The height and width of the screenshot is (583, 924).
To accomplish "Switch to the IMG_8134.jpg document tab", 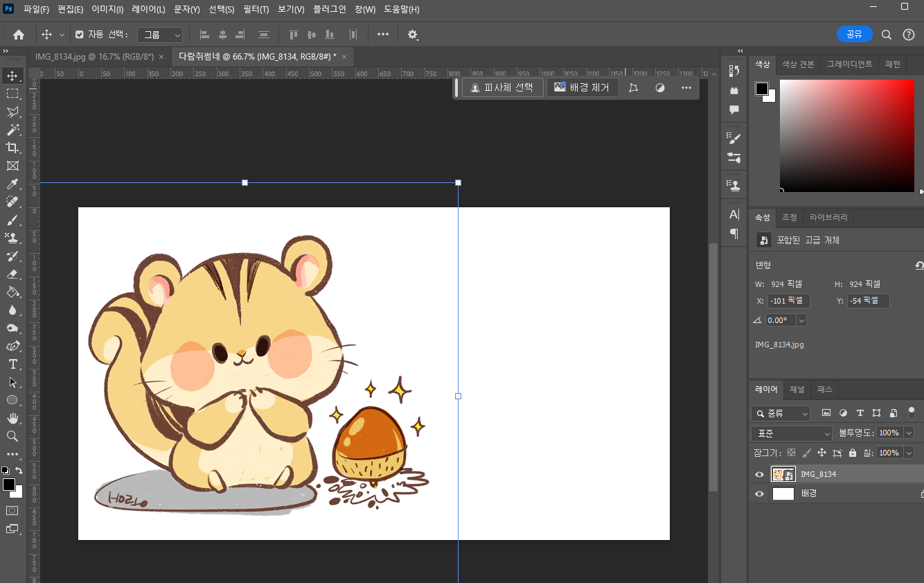I will click(x=94, y=57).
